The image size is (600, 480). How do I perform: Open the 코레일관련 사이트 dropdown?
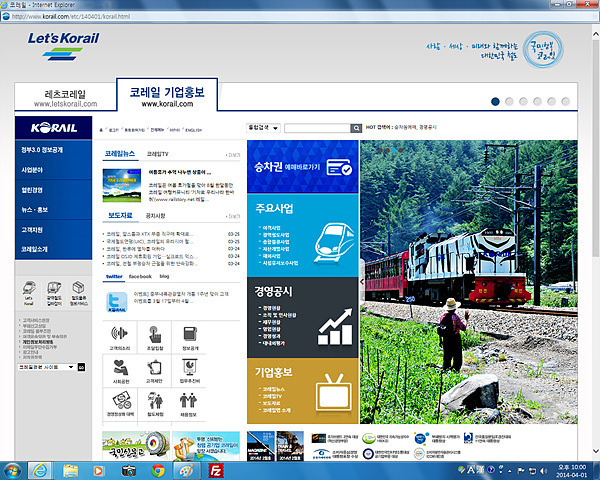pos(46,367)
